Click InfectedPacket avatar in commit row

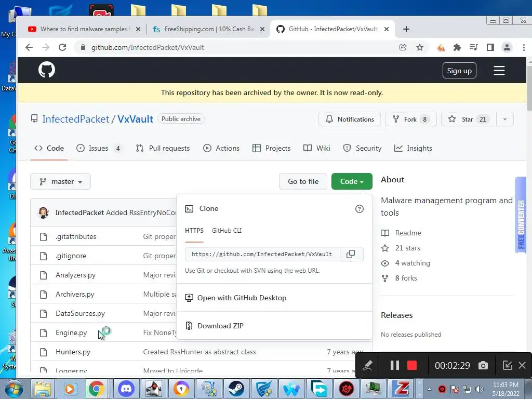(44, 212)
